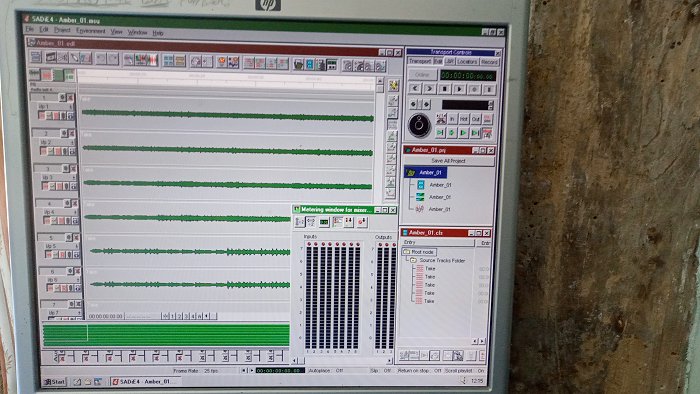Expand the i/p 2 input dropdown on track 2
Viewport: 700px width, 394px height.
point(72,142)
